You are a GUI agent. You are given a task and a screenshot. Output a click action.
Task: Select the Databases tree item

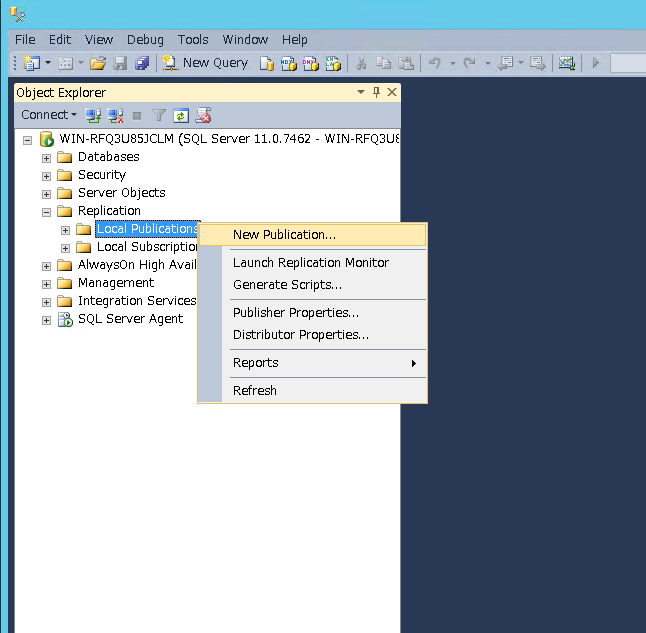109,157
